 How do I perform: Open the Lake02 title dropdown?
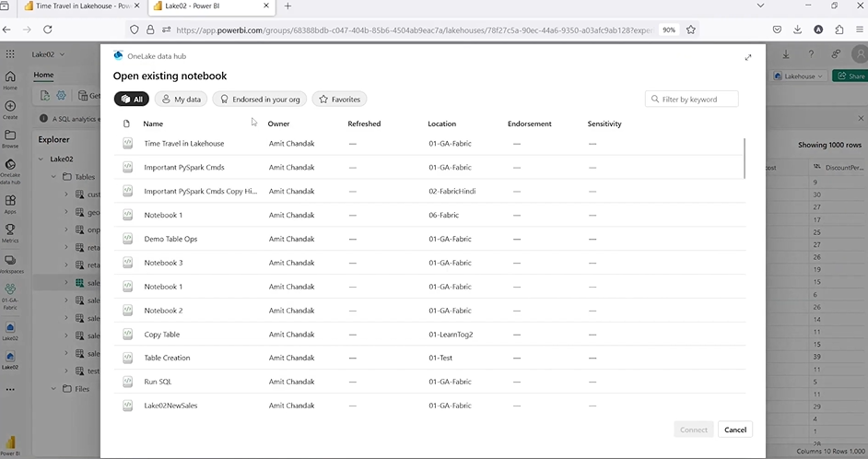tap(48, 54)
